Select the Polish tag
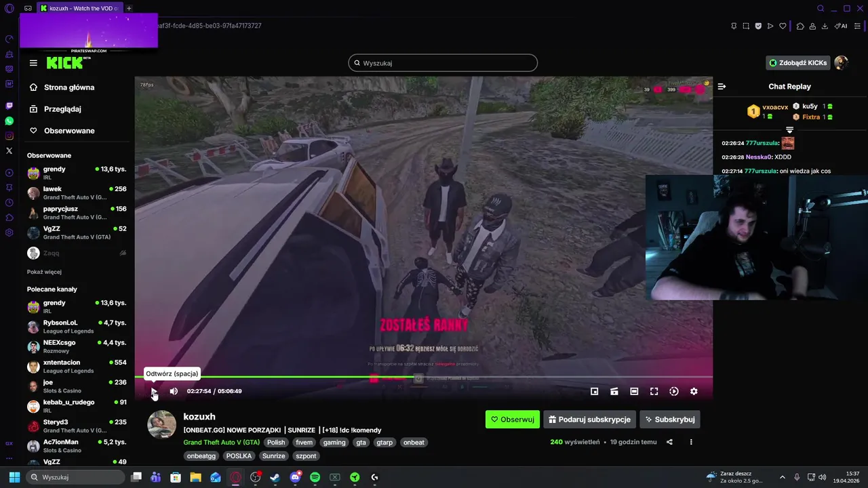The image size is (868, 488). pos(276,443)
